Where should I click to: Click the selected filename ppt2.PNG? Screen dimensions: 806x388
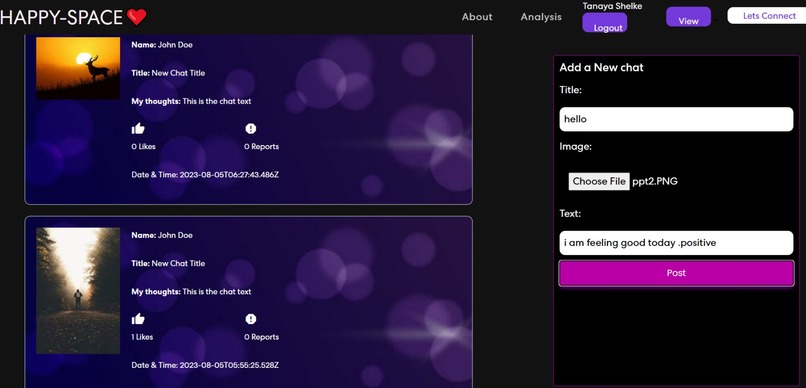coord(655,181)
